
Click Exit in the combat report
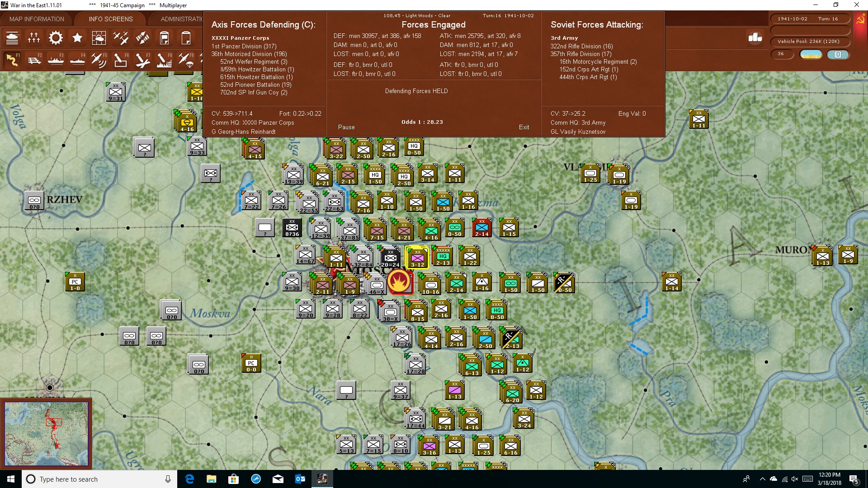[x=524, y=127]
